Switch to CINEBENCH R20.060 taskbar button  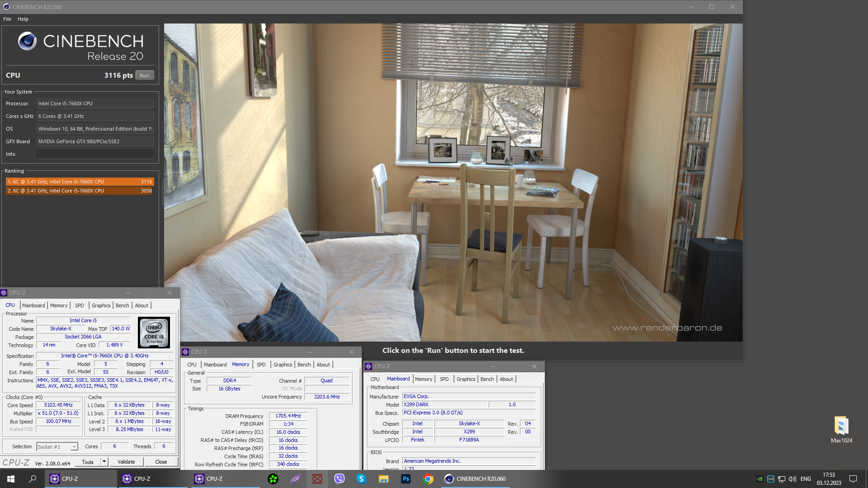[475, 479]
